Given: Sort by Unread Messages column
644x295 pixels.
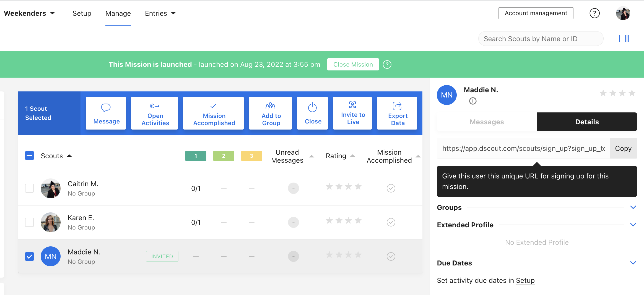Looking at the screenshot, I should pyautogui.click(x=311, y=156).
